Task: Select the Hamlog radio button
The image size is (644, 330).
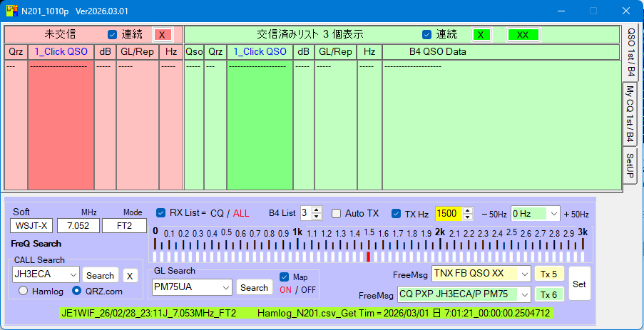Action: tap(24, 291)
